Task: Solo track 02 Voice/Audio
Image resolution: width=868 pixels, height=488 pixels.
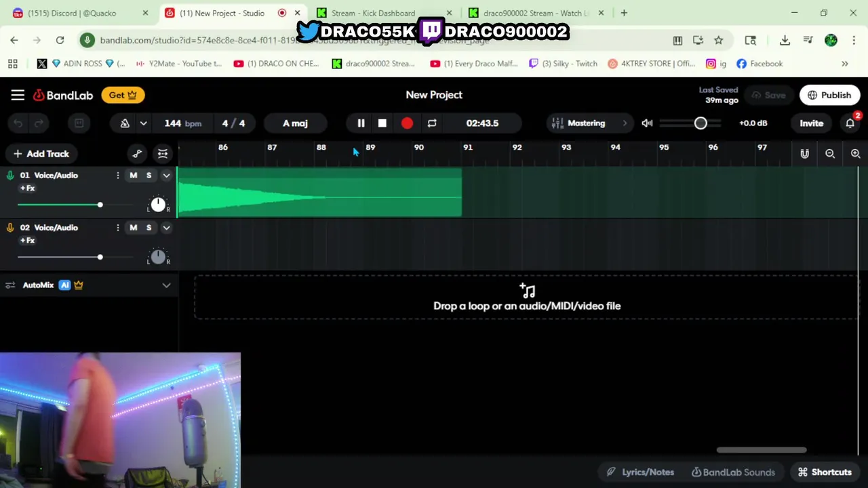Action: point(149,228)
